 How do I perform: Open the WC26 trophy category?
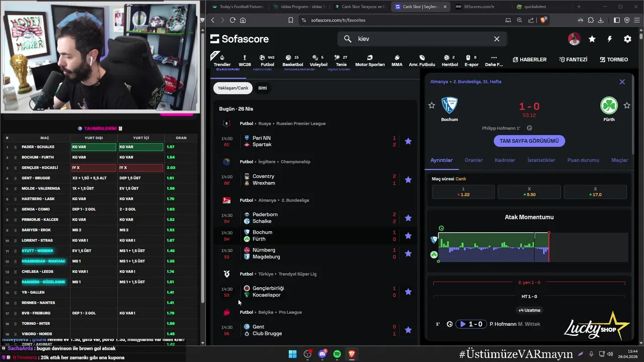click(245, 60)
